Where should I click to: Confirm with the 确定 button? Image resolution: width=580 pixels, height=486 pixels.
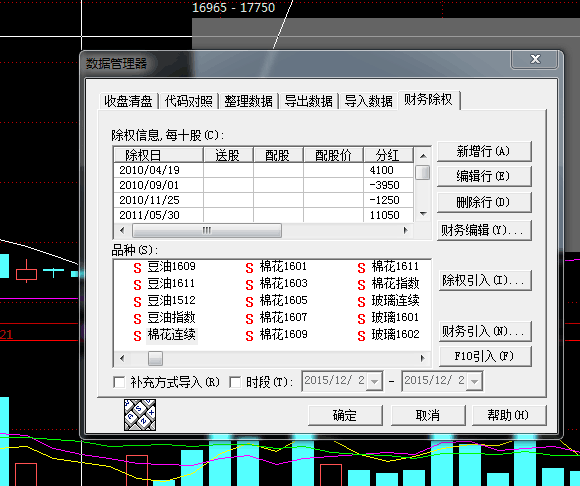345,415
